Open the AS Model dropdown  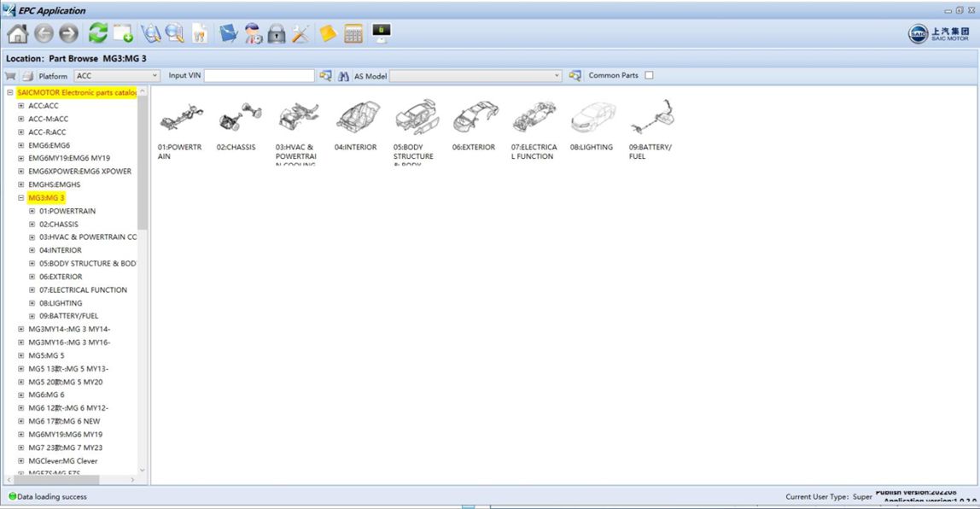[x=475, y=76]
